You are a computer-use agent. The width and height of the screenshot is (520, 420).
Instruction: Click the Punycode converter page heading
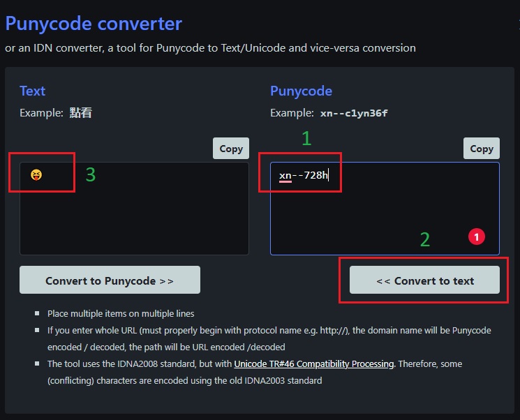(94, 24)
